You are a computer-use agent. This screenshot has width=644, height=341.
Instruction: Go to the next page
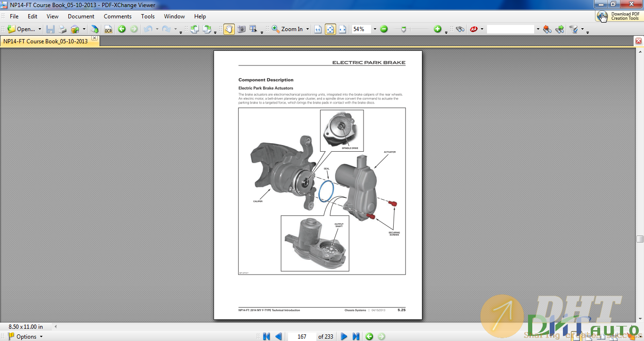point(344,336)
